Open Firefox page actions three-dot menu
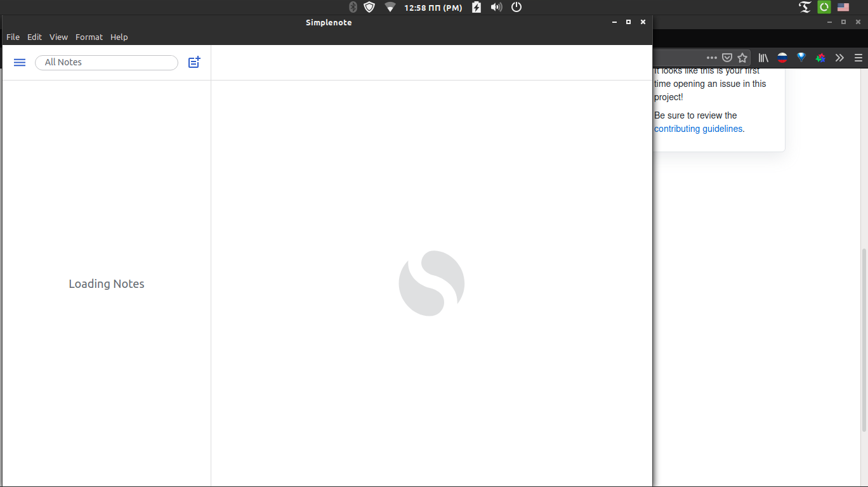Screen dimensions: 868x487 pos(712,58)
